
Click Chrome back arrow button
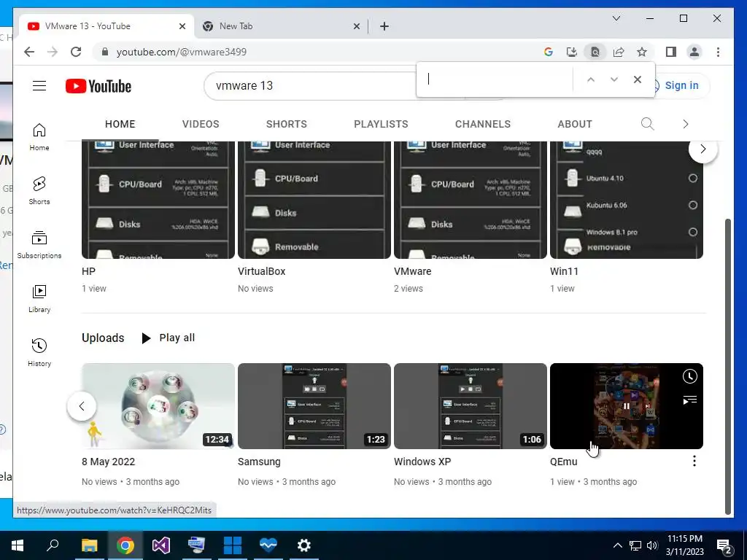tap(29, 52)
